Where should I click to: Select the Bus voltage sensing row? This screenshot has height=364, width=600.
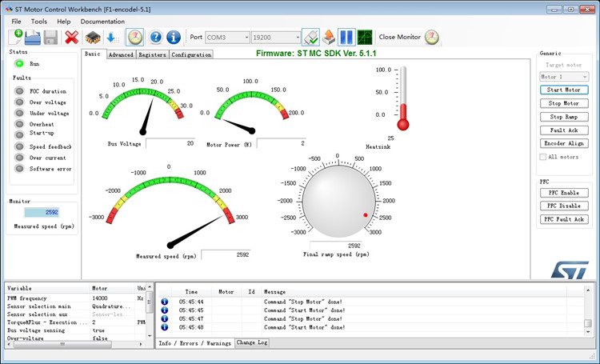76,330
